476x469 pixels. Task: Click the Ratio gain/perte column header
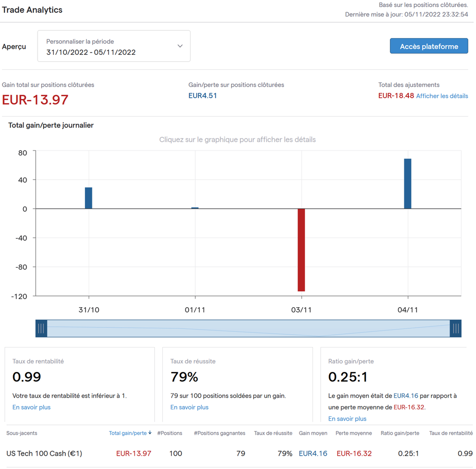pyautogui.click(x=400, y=433)
